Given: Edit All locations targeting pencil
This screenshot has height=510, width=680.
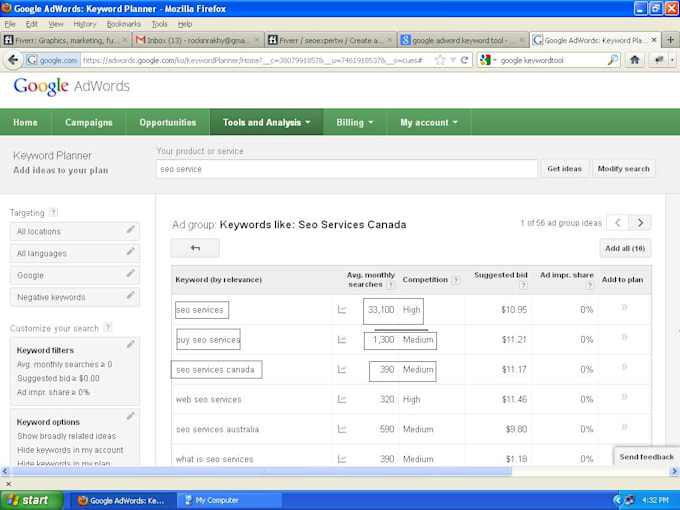Looking at the screenshot, I should click(x=131, y=229).
